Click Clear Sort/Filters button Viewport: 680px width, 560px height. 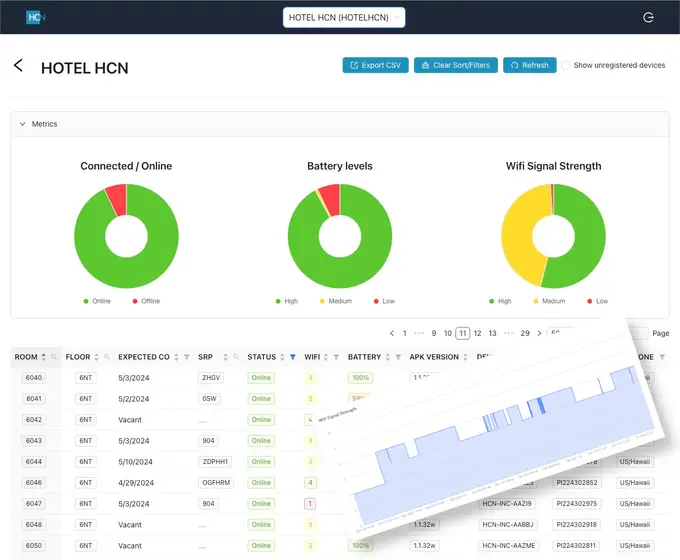[x=455, y=65]
